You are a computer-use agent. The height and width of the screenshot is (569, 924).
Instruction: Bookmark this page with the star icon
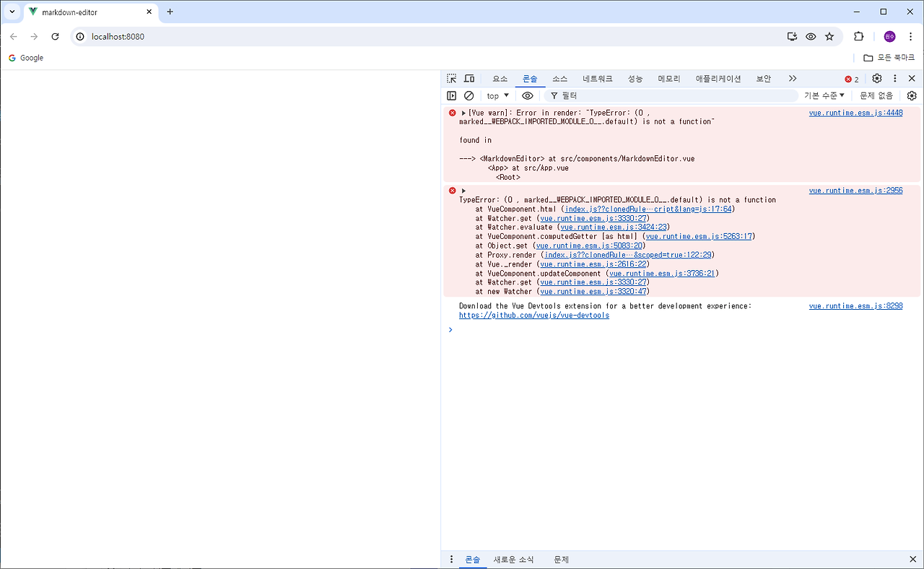[829, 36]
